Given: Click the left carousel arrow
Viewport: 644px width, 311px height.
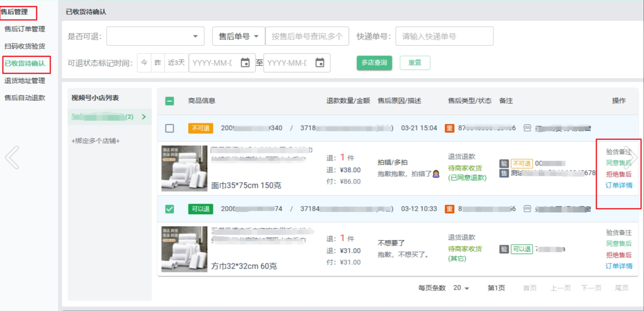Looking at the screenshot, I should click(x=12, y=158).
